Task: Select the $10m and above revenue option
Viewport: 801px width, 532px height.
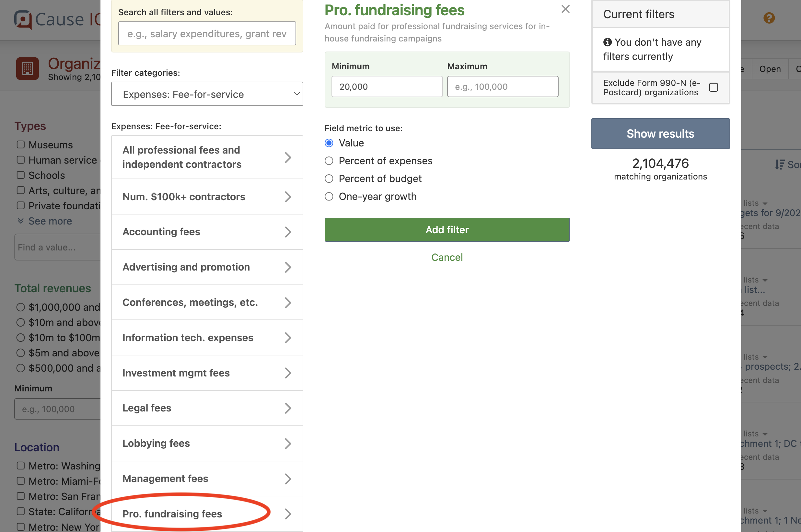Action: coord(20,322)
